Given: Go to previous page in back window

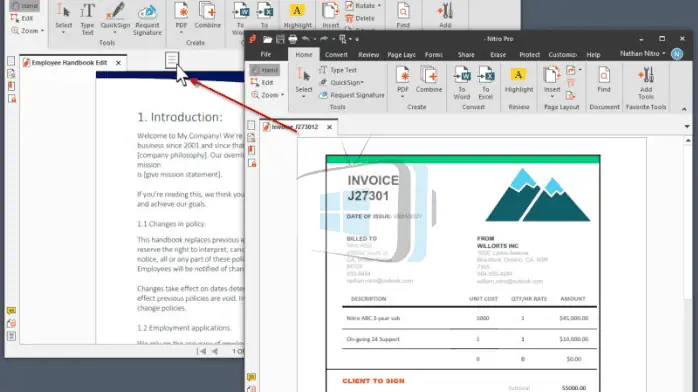Looking at the screenshot, I should 215,351.
